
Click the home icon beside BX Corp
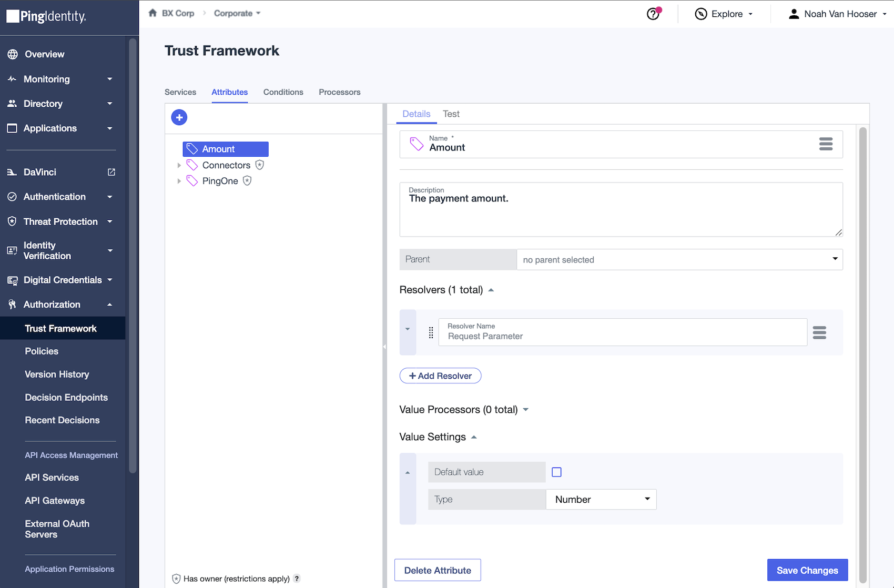point(153,13)
